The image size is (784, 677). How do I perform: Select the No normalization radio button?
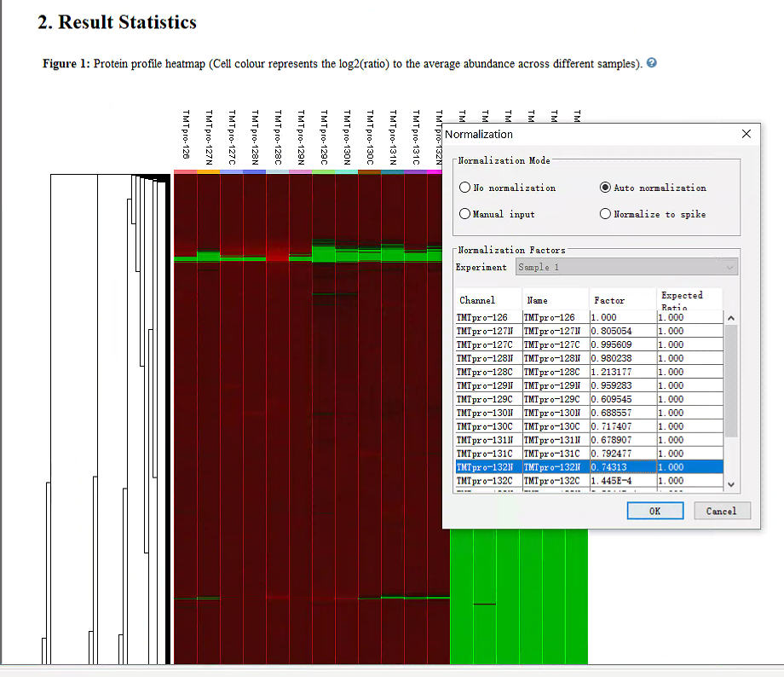465,188
